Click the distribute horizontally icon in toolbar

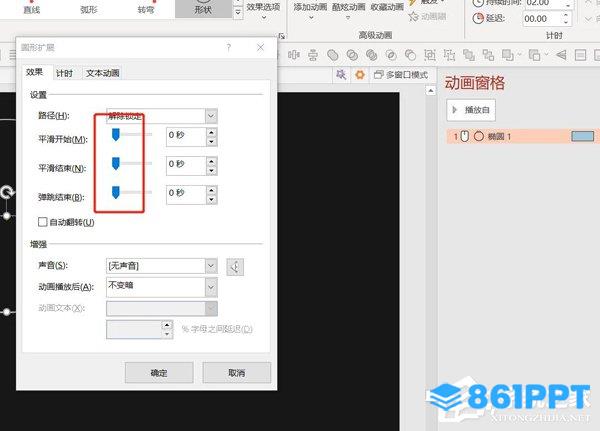[x=293, y=55]
